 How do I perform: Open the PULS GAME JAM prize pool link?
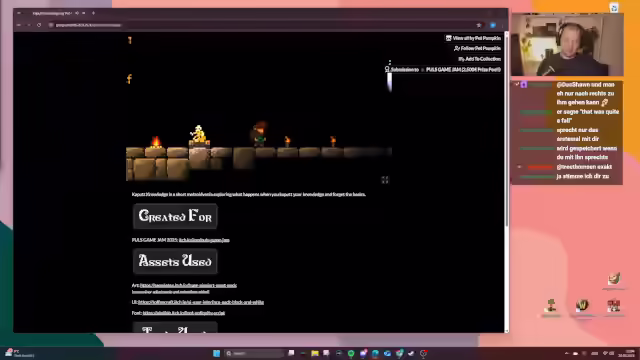coord(463,69)
